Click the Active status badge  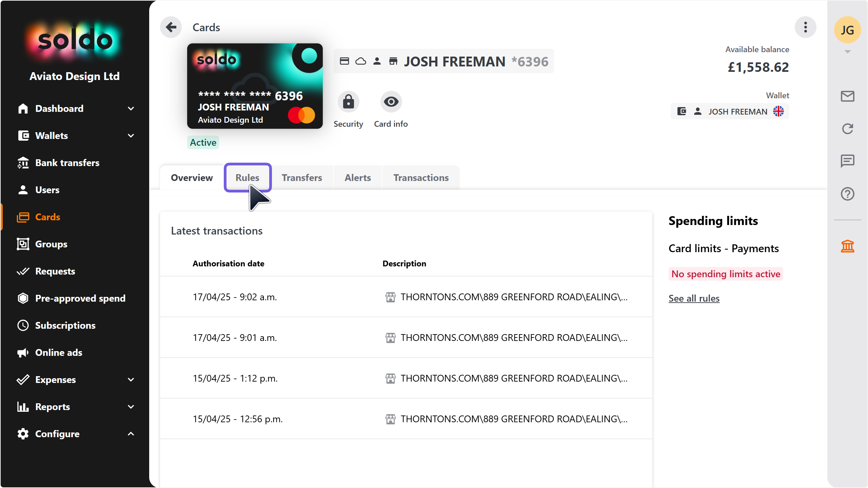pyautogui.click(x=203, y=142)
